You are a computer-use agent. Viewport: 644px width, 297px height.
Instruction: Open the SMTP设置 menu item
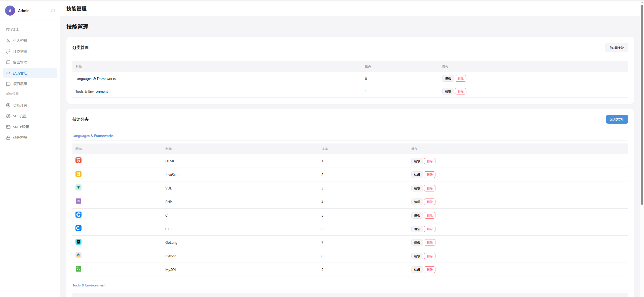tap(21, 127)
